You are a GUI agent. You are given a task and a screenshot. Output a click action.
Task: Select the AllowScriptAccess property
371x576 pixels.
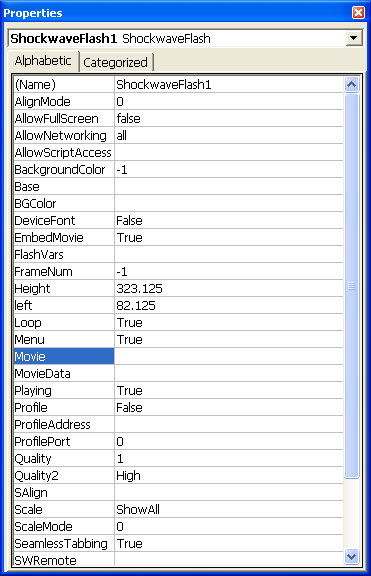(64, 152)
